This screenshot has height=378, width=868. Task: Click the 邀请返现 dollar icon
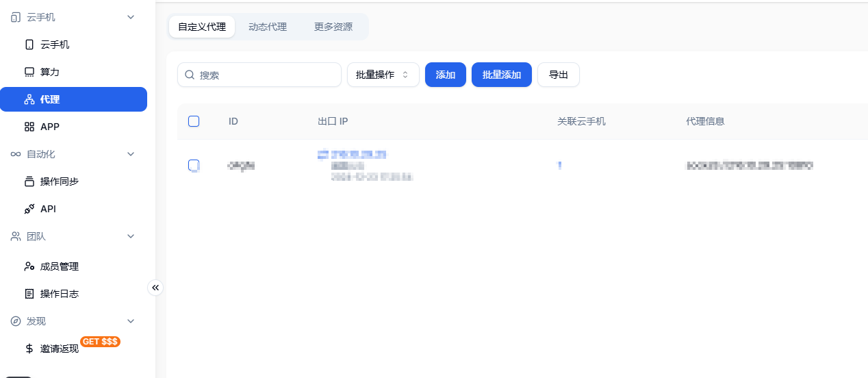click(x=29, y=349)
